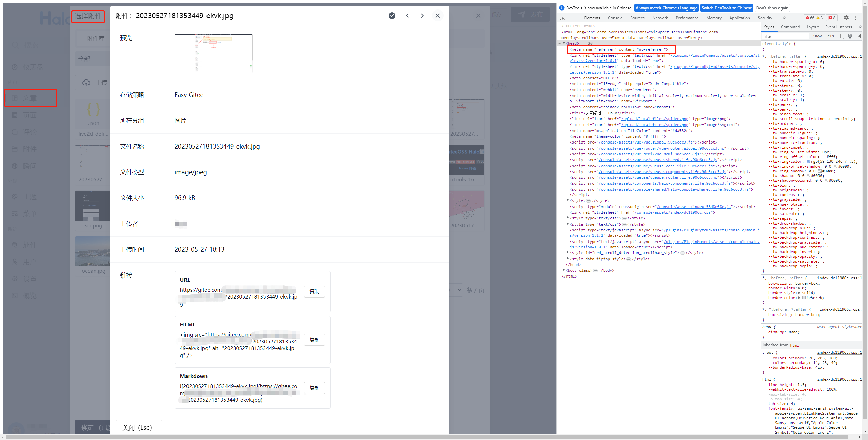Open DevTools settings gear

[847, 18]
